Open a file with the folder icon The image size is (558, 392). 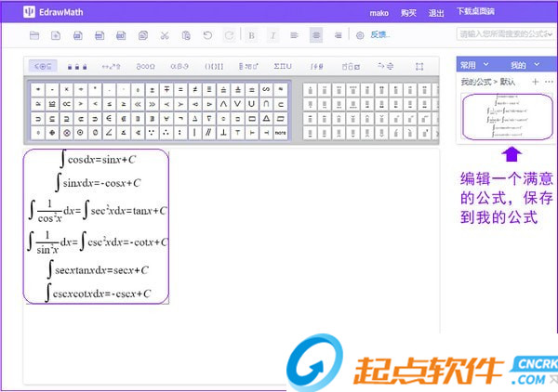point(34,35)
